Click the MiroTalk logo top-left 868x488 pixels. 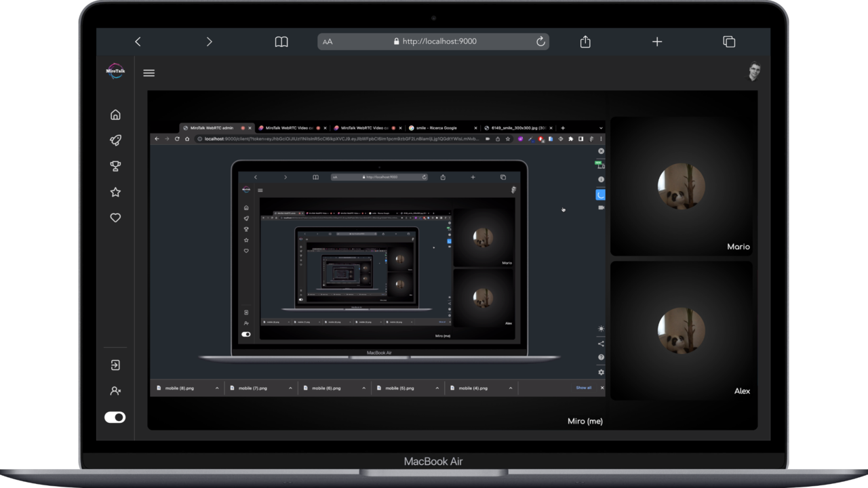pos(115,71)
